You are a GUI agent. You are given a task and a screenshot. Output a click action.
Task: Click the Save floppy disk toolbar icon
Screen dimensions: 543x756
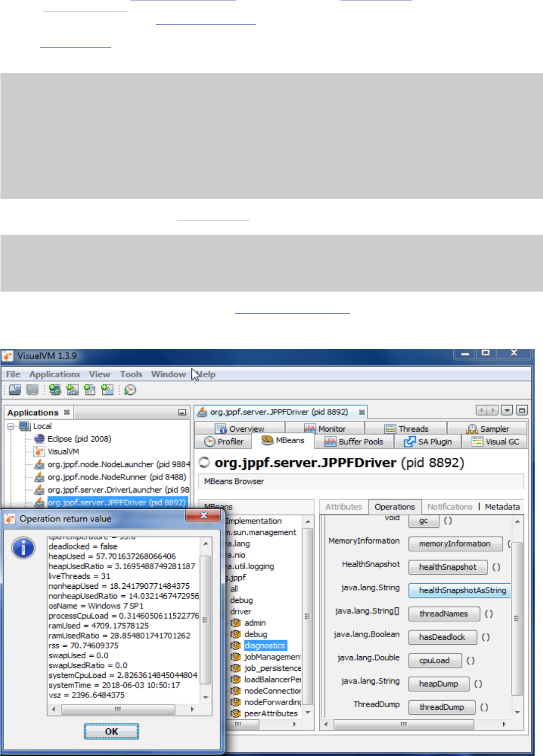[x=32, y=389]
